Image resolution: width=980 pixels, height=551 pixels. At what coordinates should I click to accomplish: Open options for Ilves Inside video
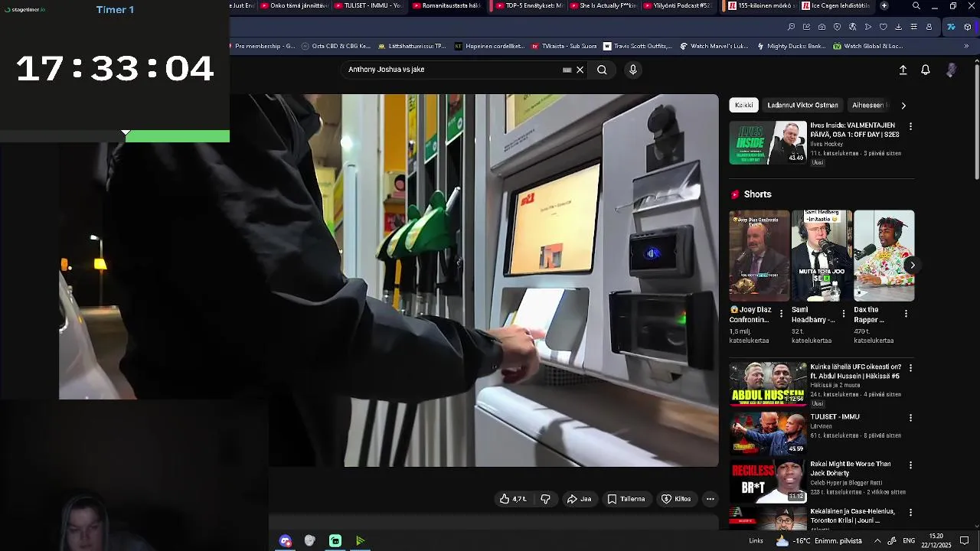pos(910,126)
